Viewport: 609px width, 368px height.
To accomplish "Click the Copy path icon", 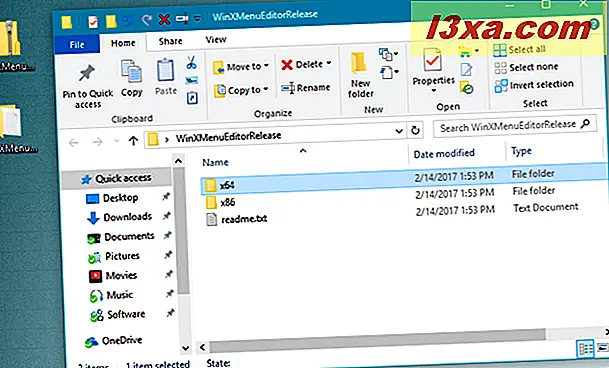I will point(191,80).
